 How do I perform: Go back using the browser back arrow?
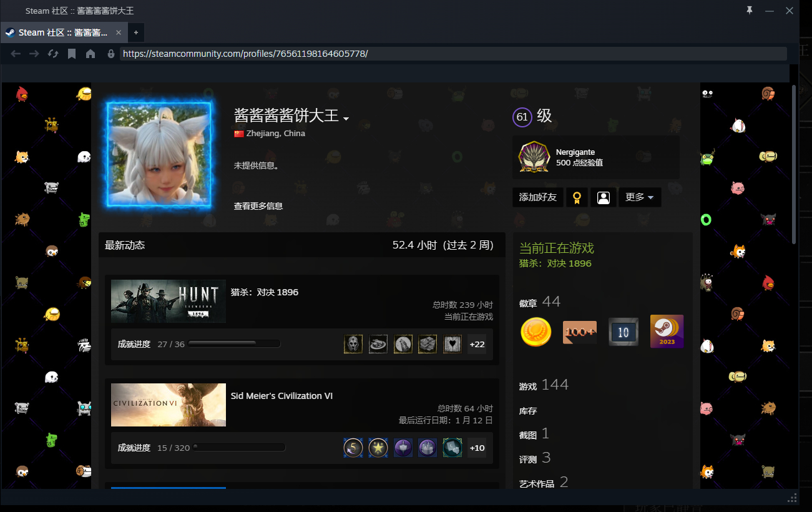pyautogui.click(x=16, y=54)
